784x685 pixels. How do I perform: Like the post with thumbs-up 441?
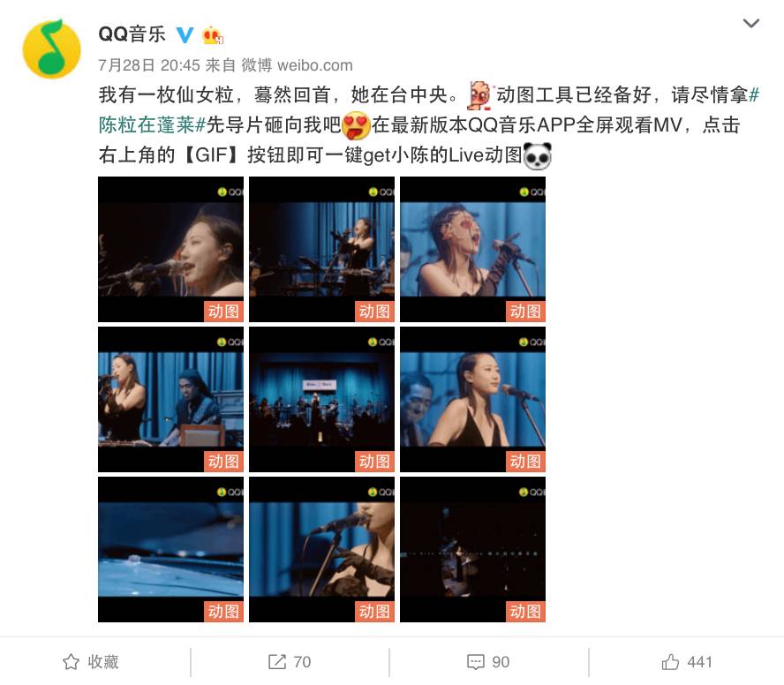[687, 662]
